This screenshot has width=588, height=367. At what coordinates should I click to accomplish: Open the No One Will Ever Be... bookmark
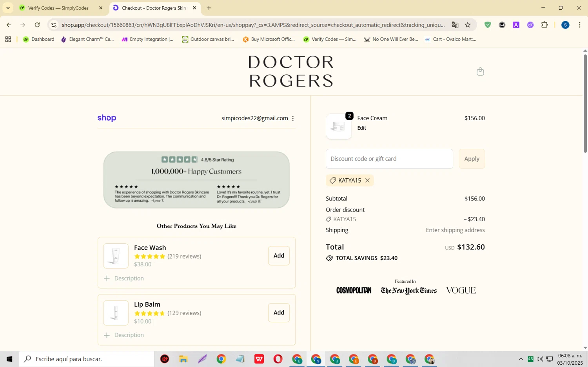(x=391, y=39)
